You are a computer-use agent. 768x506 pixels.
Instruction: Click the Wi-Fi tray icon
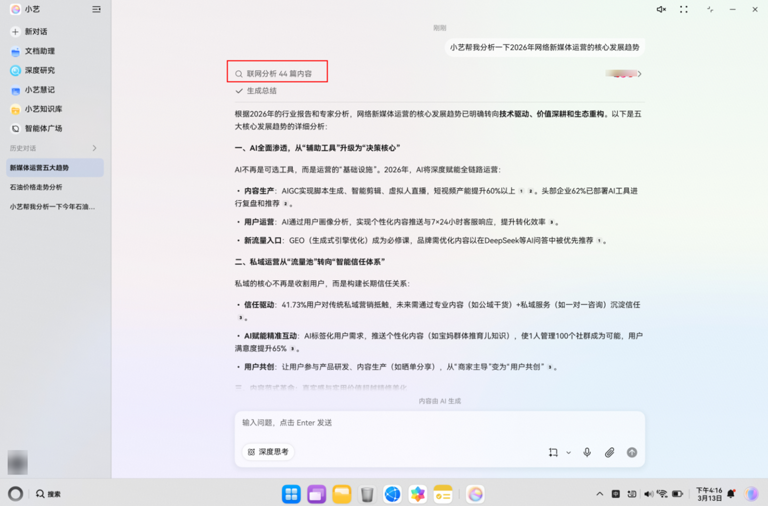tap(662, 494)
